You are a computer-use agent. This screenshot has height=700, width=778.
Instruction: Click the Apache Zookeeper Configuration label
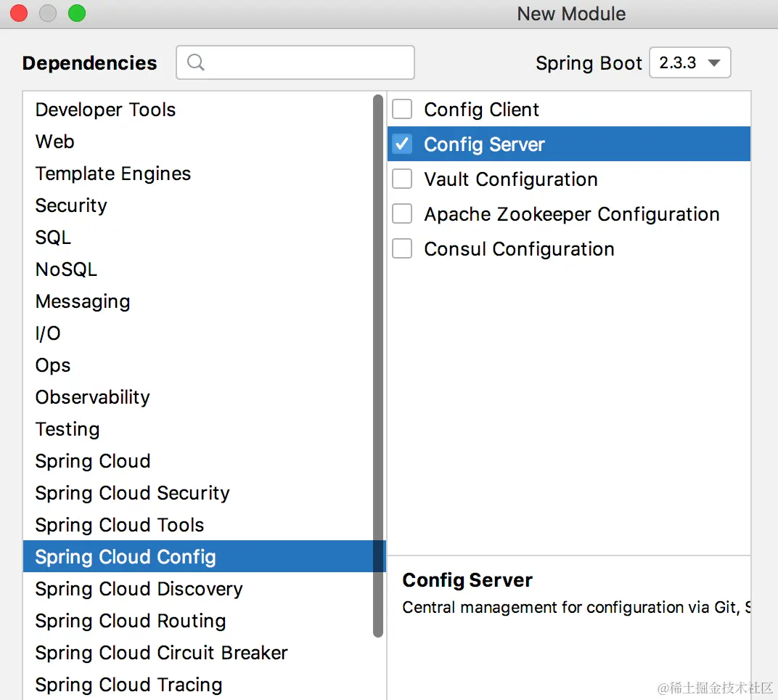[x=572, y=214]
